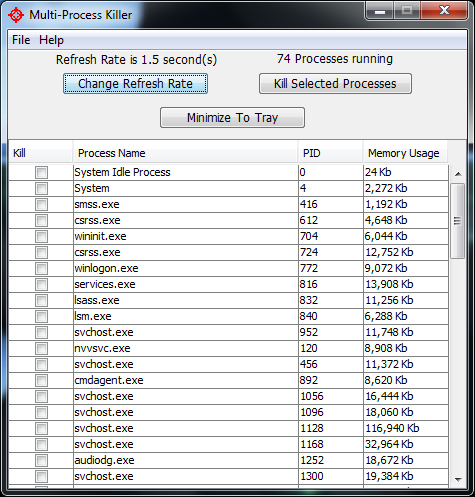Click the Refresh Rate is 1.5 second(s) label

click(x=136, y=60)
